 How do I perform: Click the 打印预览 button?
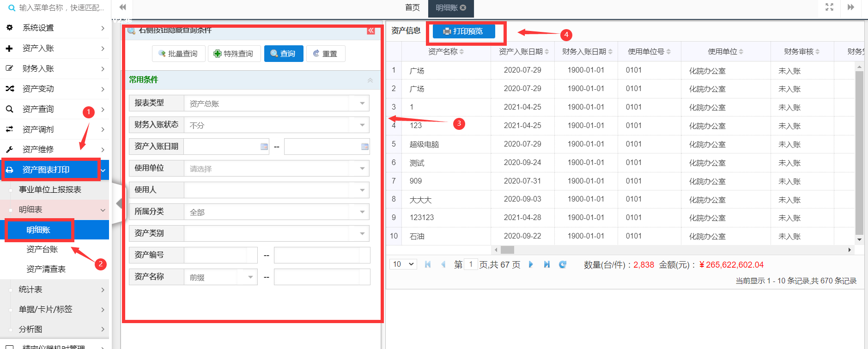(463, 31)
